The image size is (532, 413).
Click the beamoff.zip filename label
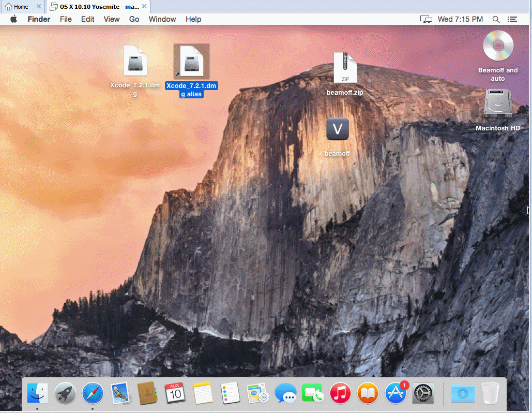tap(345, 92)
